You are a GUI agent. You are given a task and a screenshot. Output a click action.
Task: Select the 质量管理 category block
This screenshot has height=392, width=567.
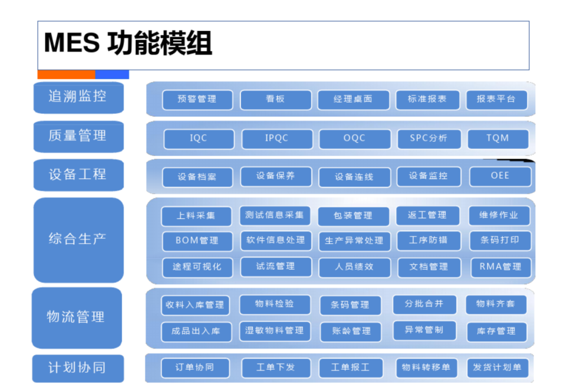coord(78,136)
